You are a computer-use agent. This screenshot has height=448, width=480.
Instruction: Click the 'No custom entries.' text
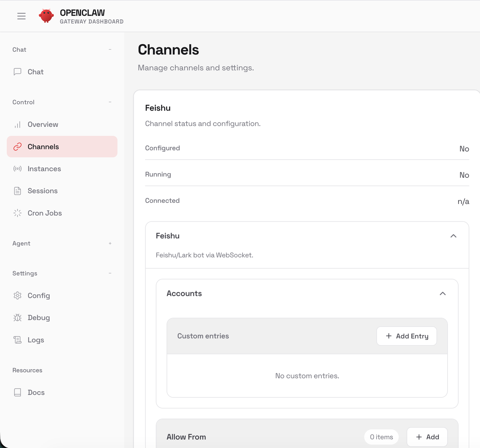click(x=307, y=376)
